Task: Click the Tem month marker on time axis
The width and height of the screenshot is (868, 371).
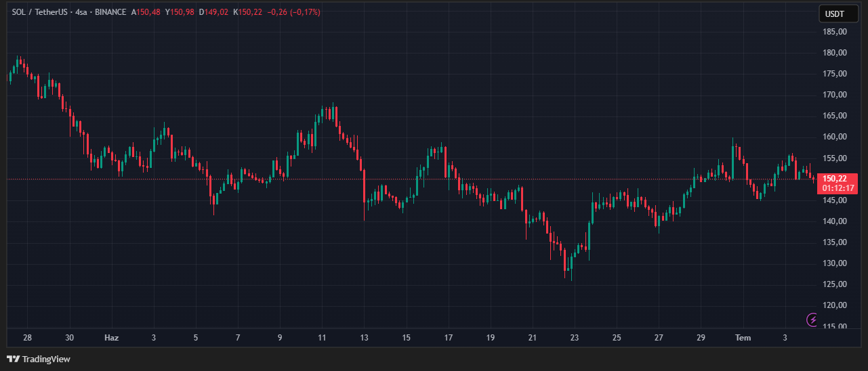Action: point(743,337)
